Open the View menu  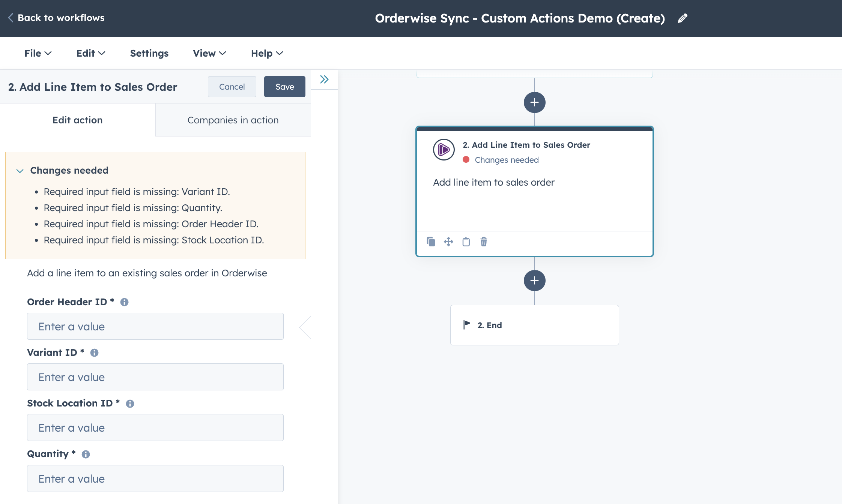(x=209, y=53)
